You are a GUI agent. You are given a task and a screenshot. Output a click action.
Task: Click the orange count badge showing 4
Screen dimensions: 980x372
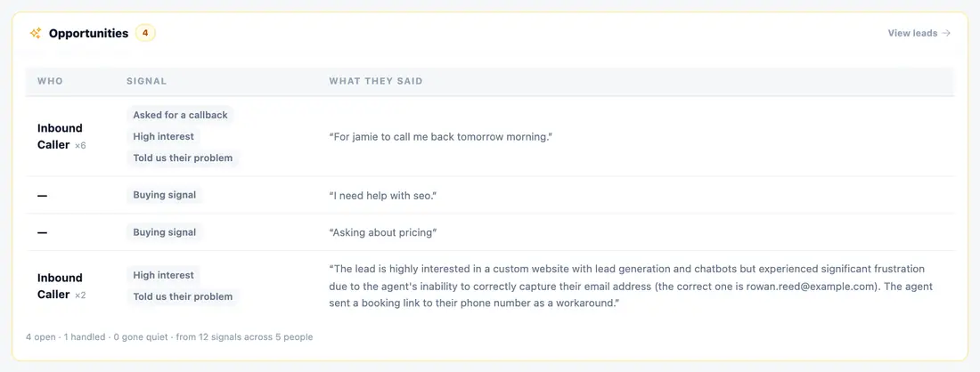(145, 33)
